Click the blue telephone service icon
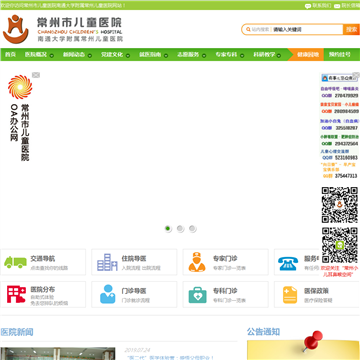The width and height of the screenshot is (360, 360). click(288, 263)
